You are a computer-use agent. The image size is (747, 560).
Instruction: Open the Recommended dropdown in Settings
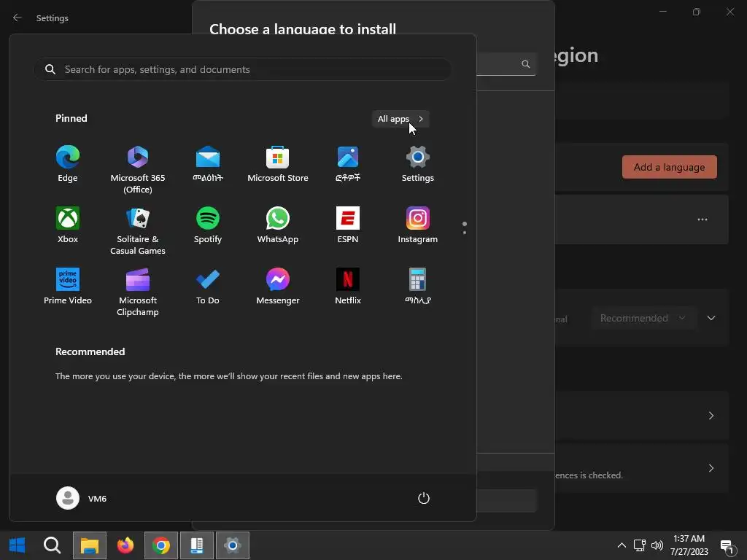(643, 318)
